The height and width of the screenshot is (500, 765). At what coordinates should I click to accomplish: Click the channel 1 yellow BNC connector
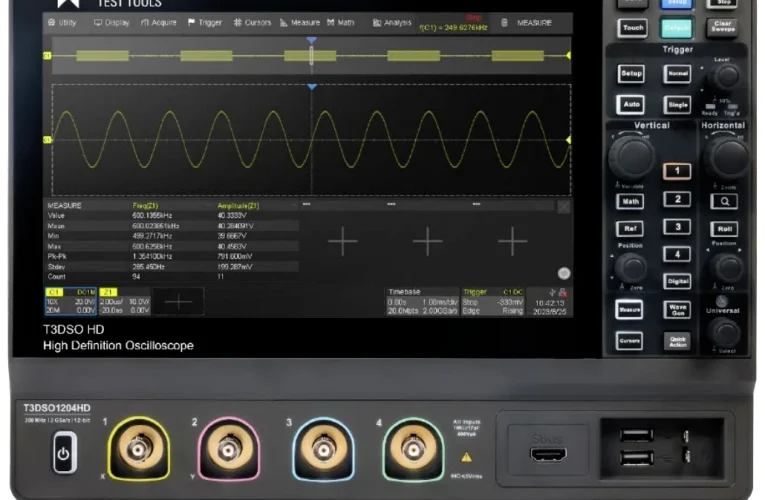click(139, 449)
